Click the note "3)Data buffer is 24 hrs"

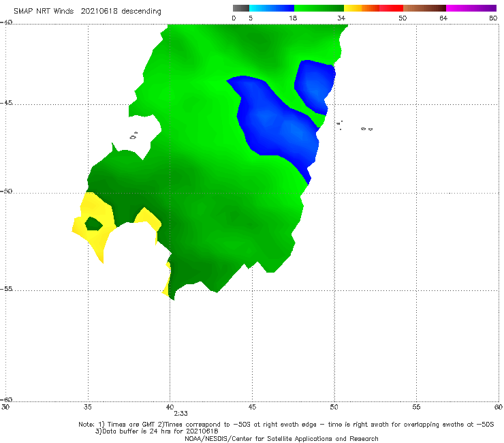point(157,431)
